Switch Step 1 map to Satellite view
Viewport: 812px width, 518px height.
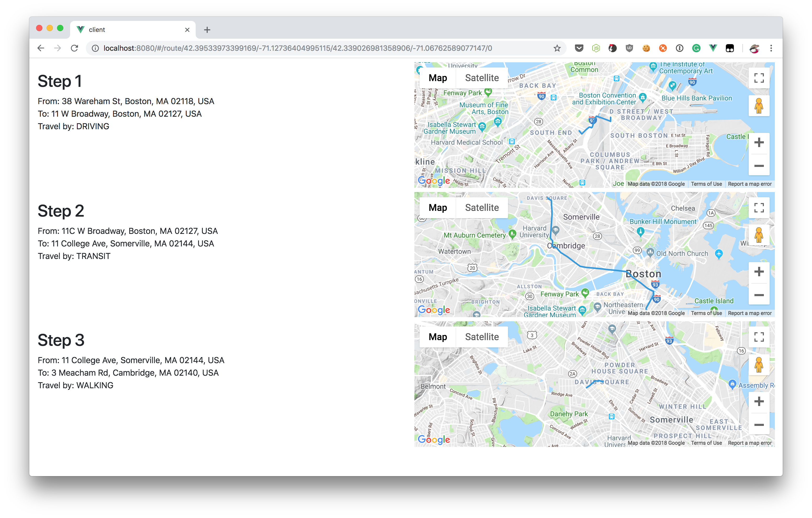(x=482, y=78)
